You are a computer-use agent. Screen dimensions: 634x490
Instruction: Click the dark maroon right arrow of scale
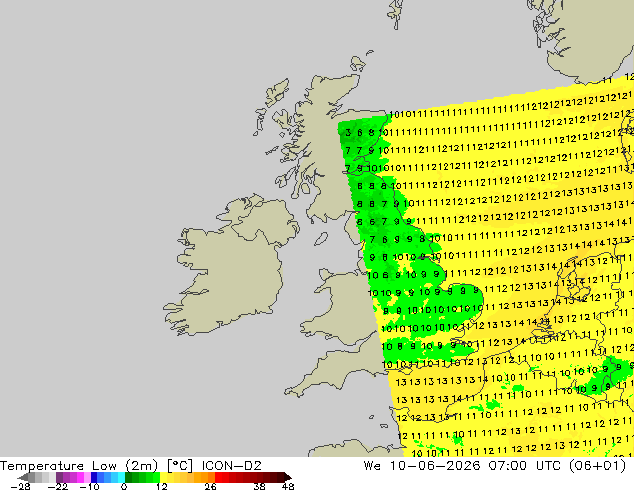(x=287, y=477)
